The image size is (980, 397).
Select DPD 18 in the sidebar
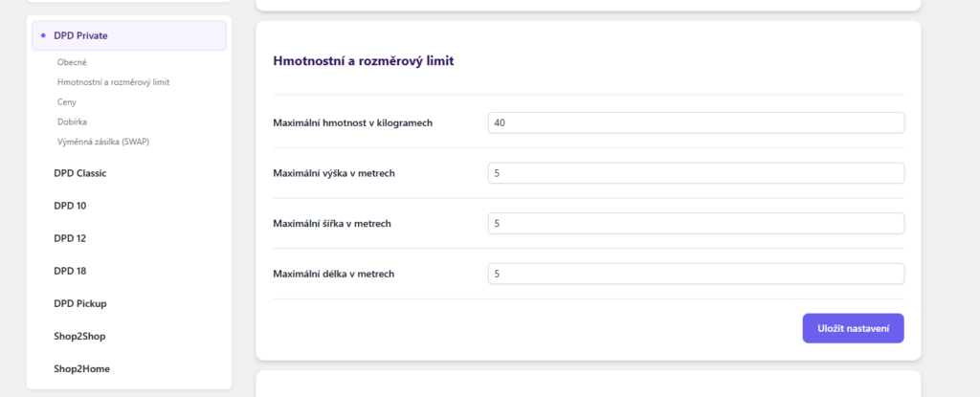[x=70, y=271]
